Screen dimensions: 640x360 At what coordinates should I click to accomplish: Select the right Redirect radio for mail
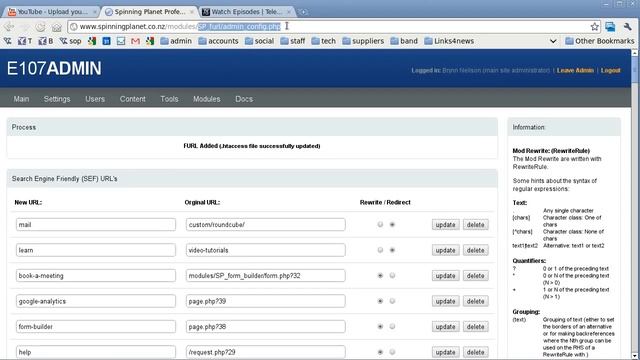click(392, 224)
